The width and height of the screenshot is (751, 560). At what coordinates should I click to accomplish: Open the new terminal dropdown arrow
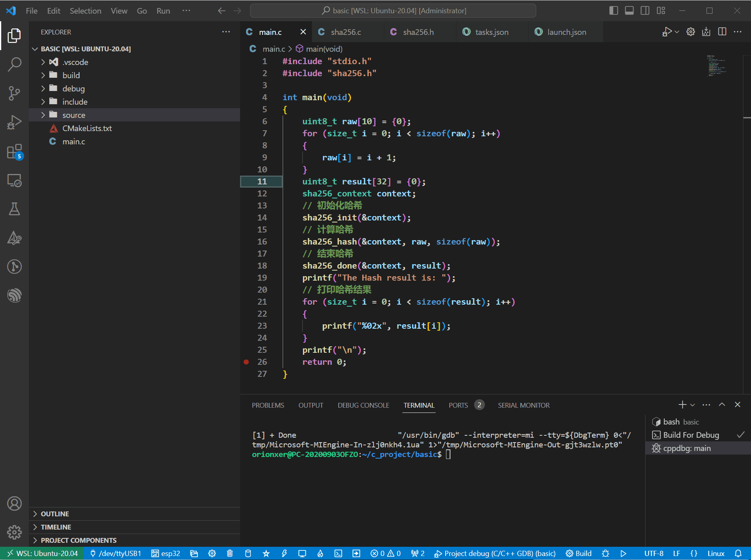[x=692, y=405]
